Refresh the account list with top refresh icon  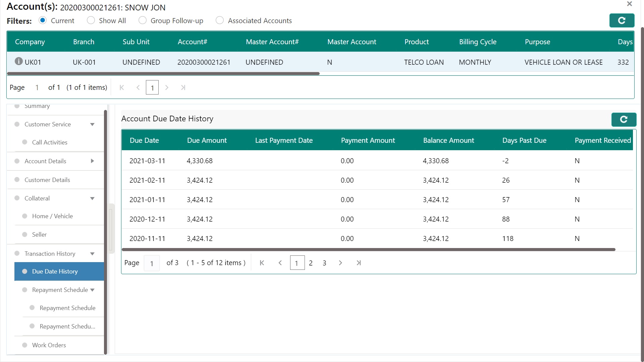click(x=622, y=20)
